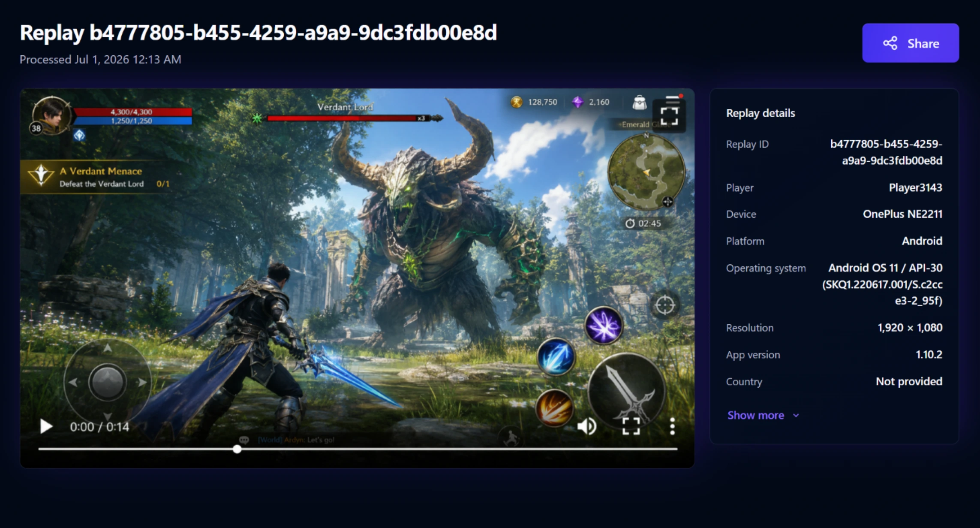The width and height of the screenshot is (980, 528).
Task: Click the joystick right arrow
Action: click(142, 382)
